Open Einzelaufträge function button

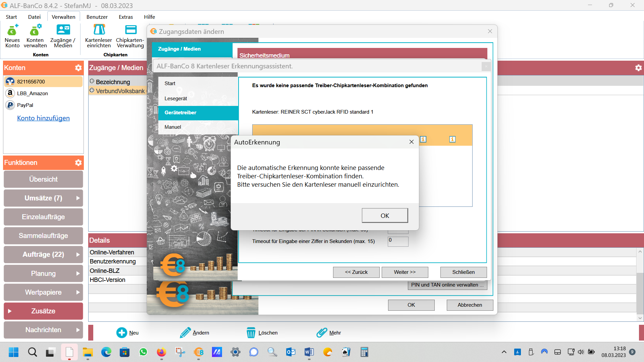(43, 217)
